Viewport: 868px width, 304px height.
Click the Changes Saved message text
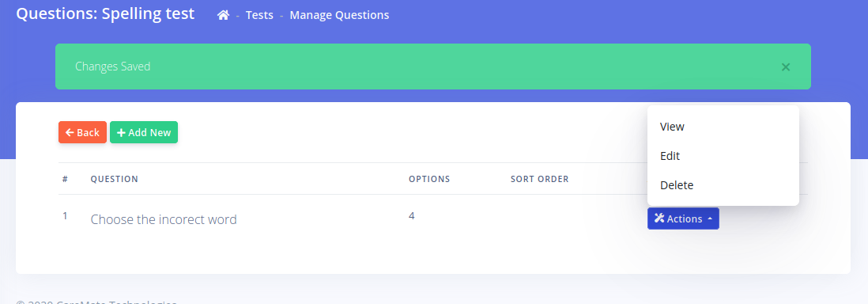tap(113, 66)
